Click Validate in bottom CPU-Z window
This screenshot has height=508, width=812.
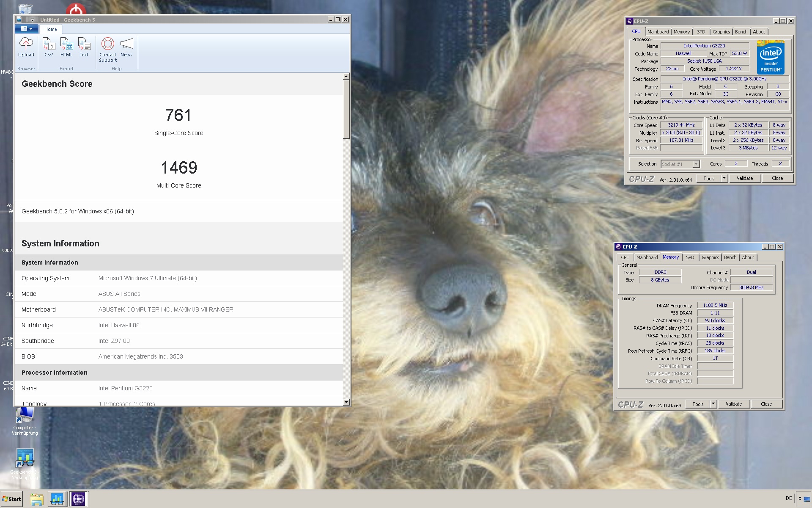734,404
